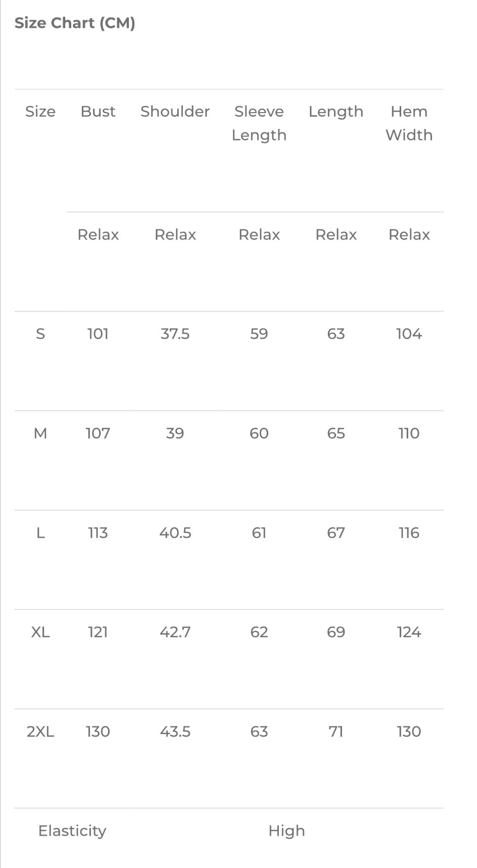Select the 37.5 shoulder value for S

pyautogui.click(x=175, y=334)
